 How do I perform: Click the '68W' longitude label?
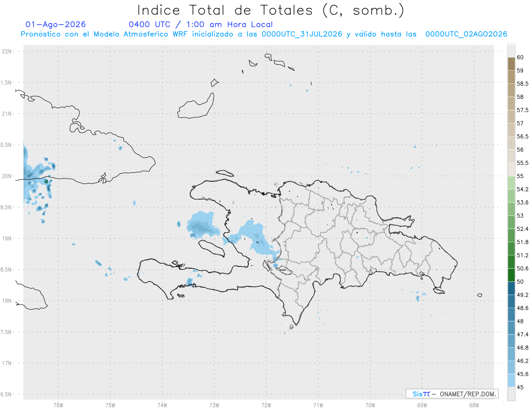pos(474,404)
